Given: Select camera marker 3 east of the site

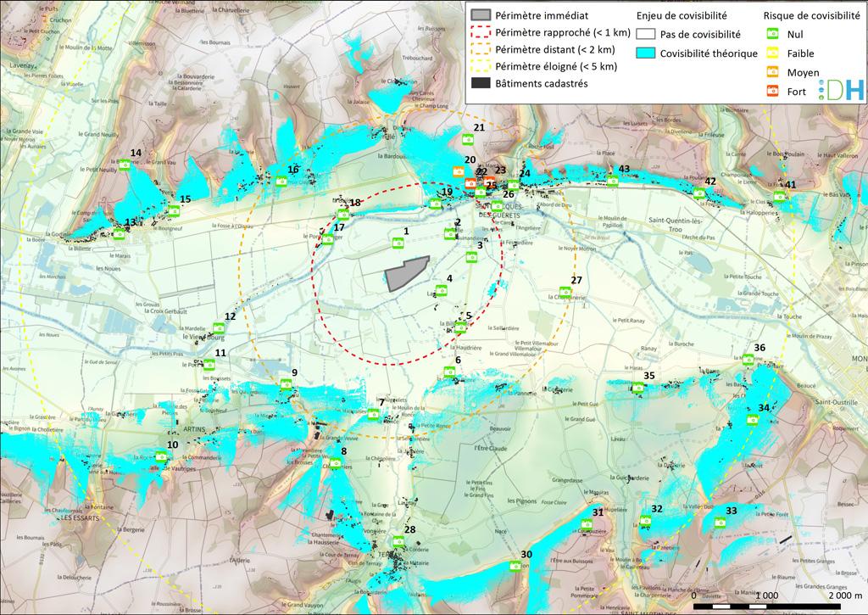Looking at the screenshot, I should 471,256.
